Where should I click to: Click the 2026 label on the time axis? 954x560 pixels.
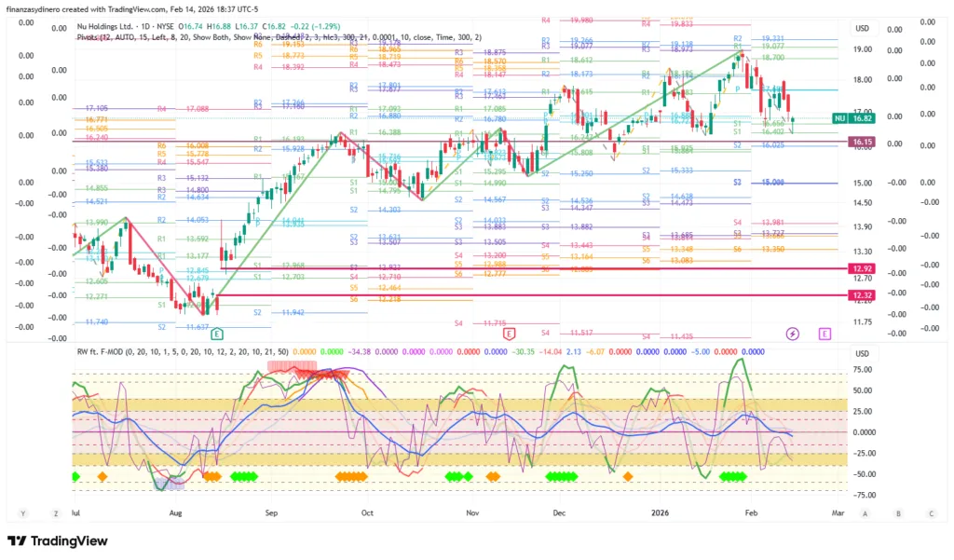(x=660, y=513)
